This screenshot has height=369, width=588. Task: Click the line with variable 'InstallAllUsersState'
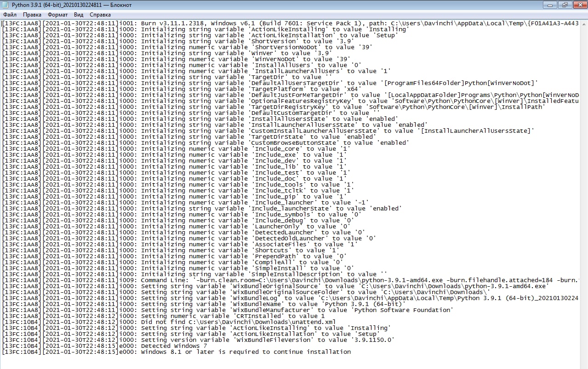(x=200, y=119)
